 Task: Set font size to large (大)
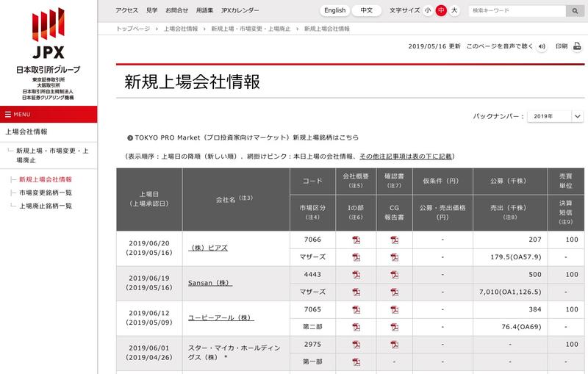pyautogui.click(x=454, y=10)
